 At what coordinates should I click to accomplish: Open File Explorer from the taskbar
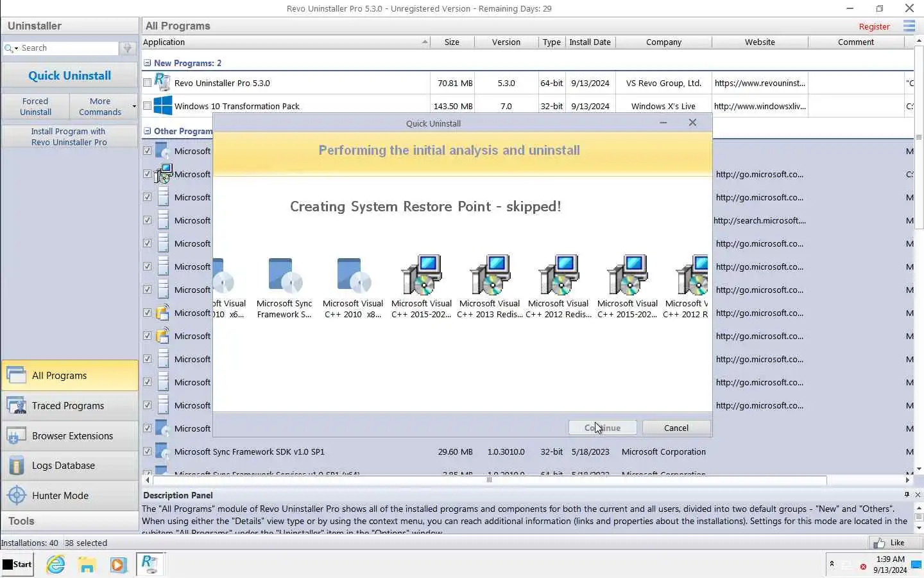point(87,565)
